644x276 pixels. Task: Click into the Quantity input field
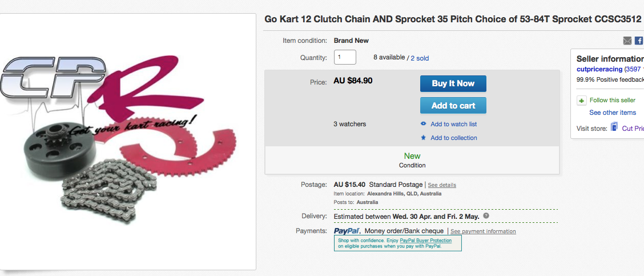(x=345, y=57)
